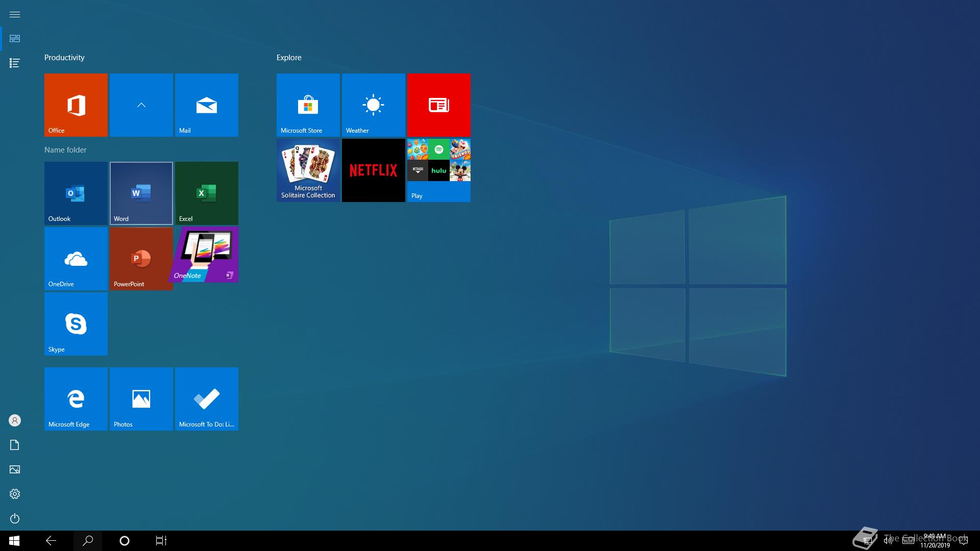The image size is (980, 551).
Task: Launch PowerPoint tile
Action: 141,259
